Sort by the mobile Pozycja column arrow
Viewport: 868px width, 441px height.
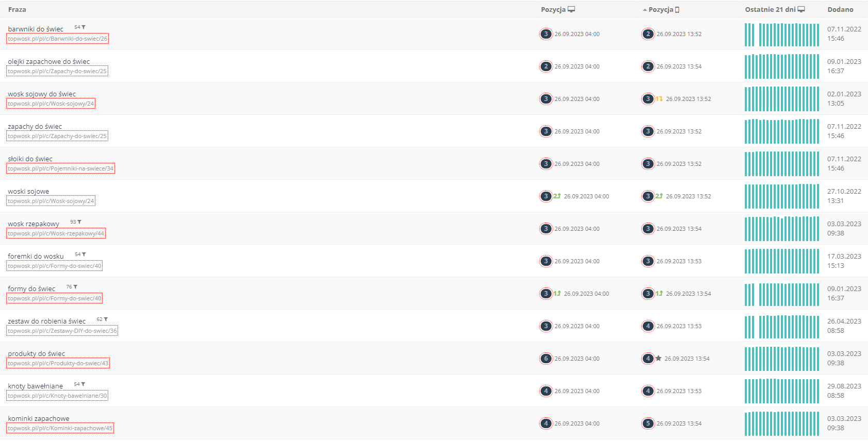click(645, 10)
